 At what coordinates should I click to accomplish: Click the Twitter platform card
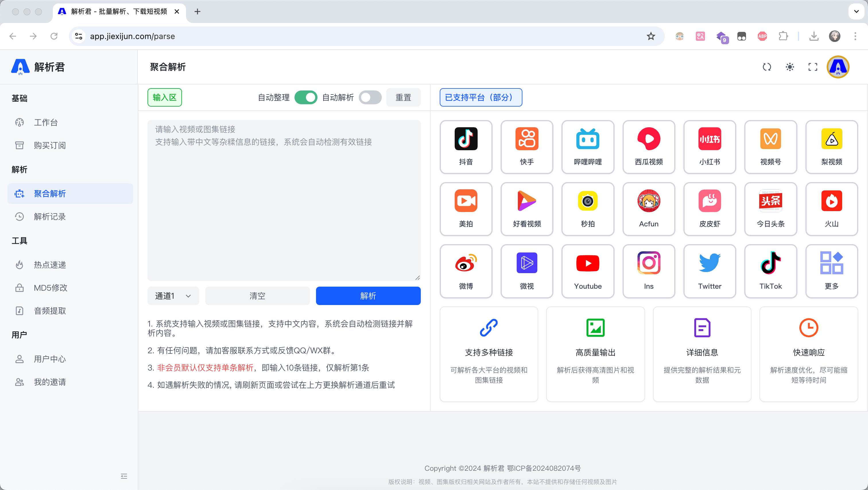710,271
